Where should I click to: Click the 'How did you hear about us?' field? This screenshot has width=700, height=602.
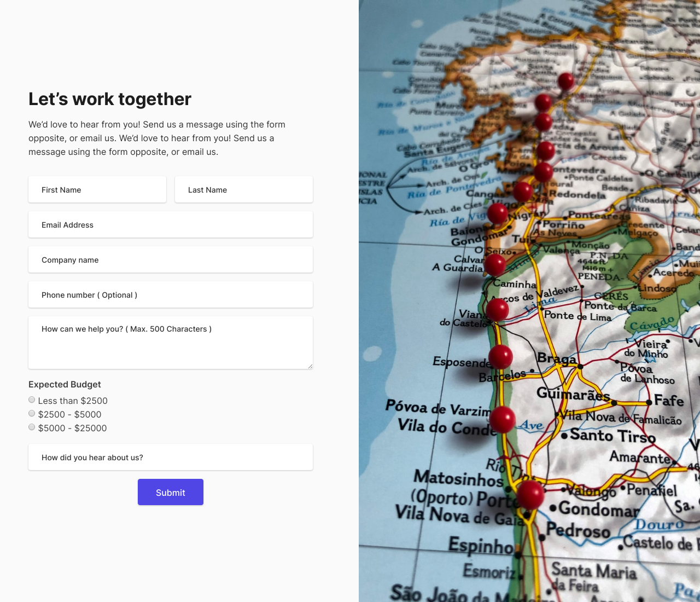coord(171,457)
